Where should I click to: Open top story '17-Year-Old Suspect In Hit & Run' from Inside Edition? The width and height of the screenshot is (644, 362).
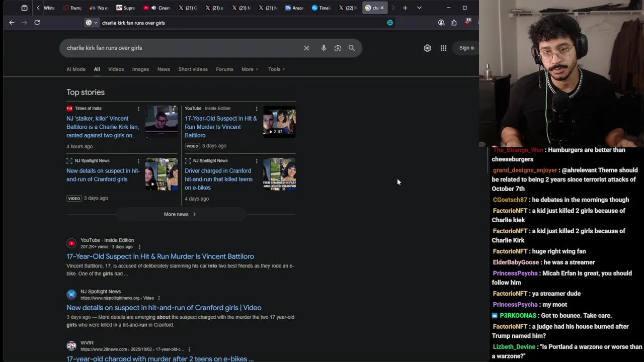(220, 127)
